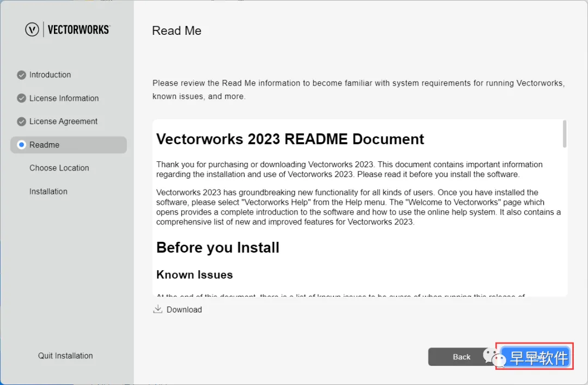The height and width of the screenshot is (385, 588).
Task: Click the Read Me page title
Action: (x=176, y=31)
